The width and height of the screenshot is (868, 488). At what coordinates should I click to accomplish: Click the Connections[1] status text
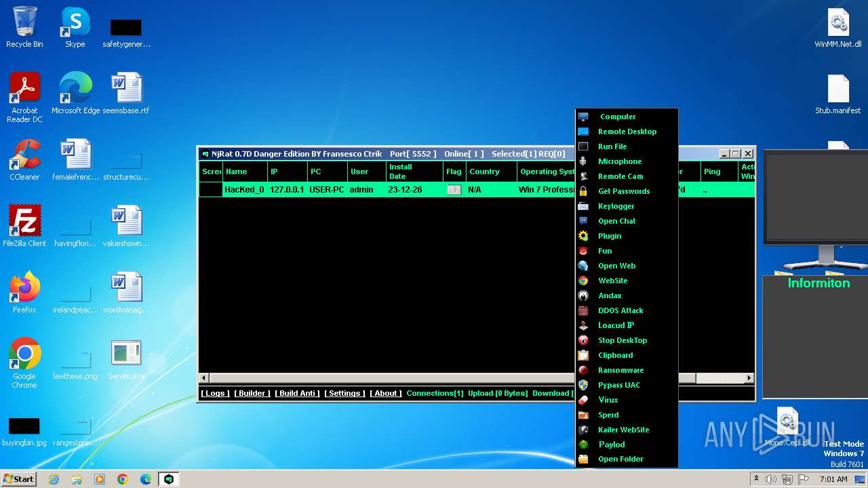tap(435, 393)
